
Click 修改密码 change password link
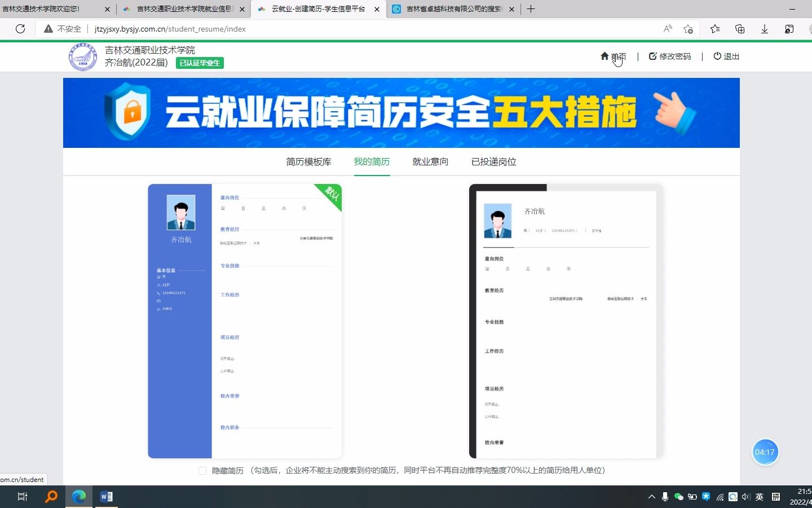tap(670, 56)
